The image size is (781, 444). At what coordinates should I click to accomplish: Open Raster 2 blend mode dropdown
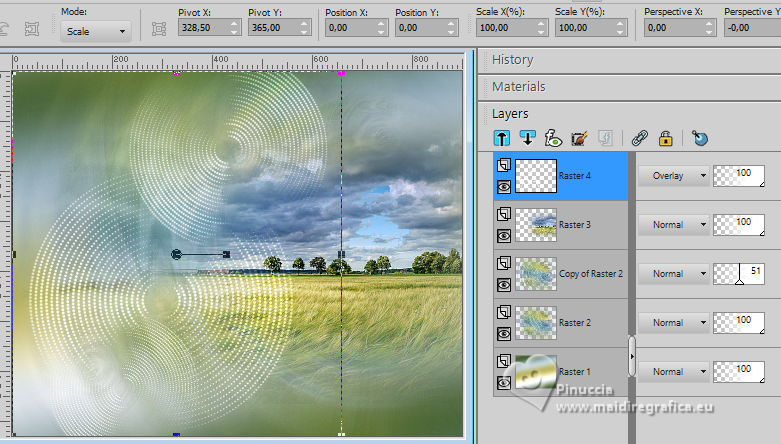[673, 322]
